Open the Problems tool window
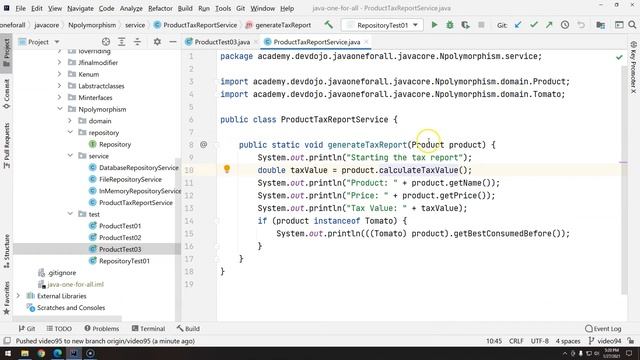Image resolution: width=640 pixels, height=360 pixels. coord(102,329)
